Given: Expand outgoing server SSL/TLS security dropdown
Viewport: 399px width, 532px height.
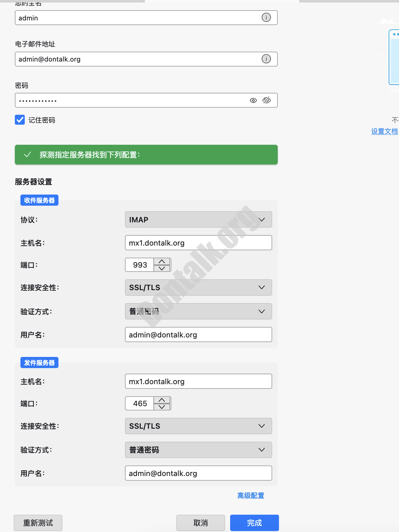Looking at the screenshot, I should (198, 426).
